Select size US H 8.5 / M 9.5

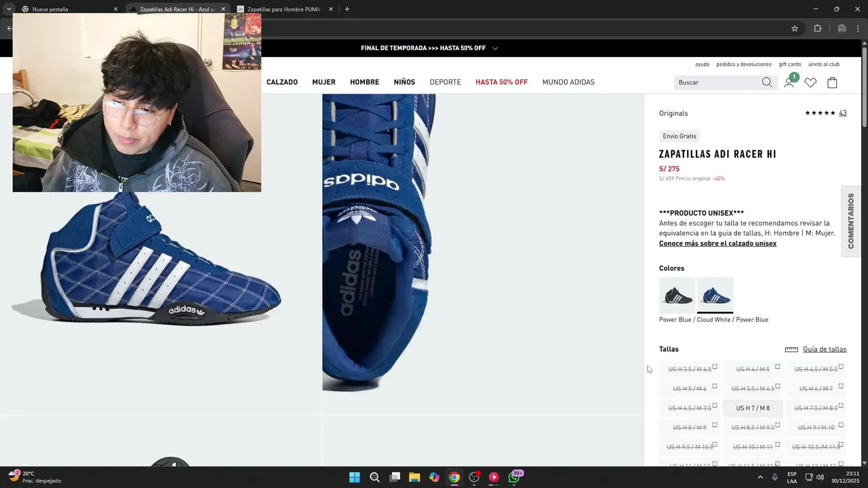[753, 428]
